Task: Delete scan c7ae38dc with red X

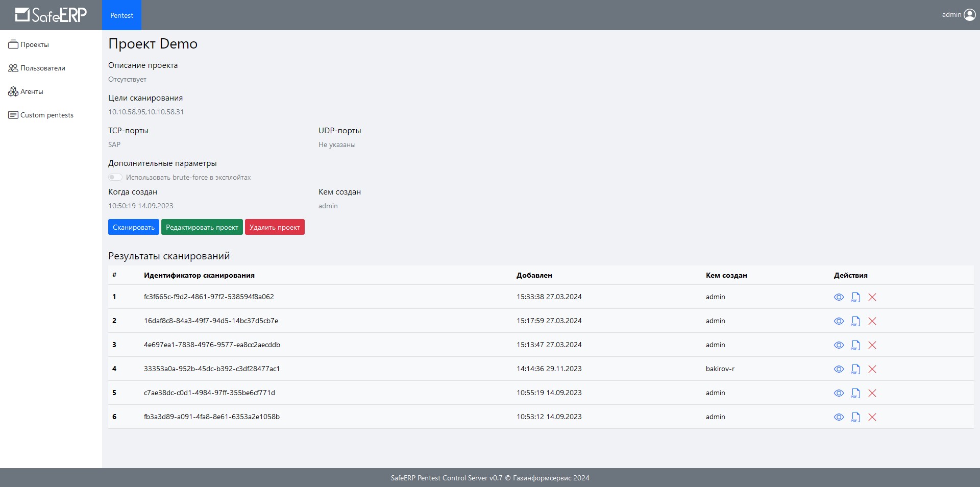Action: point(872,393)
